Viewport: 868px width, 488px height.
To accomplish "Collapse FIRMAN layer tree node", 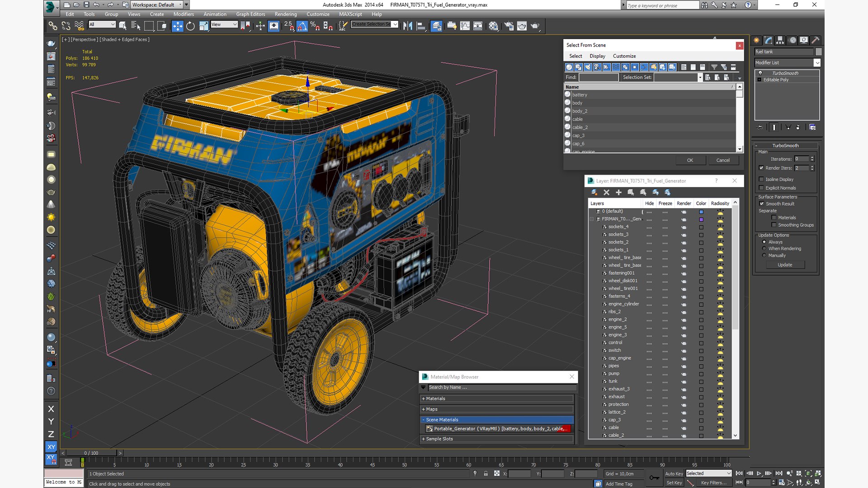I will coord(592,219).
